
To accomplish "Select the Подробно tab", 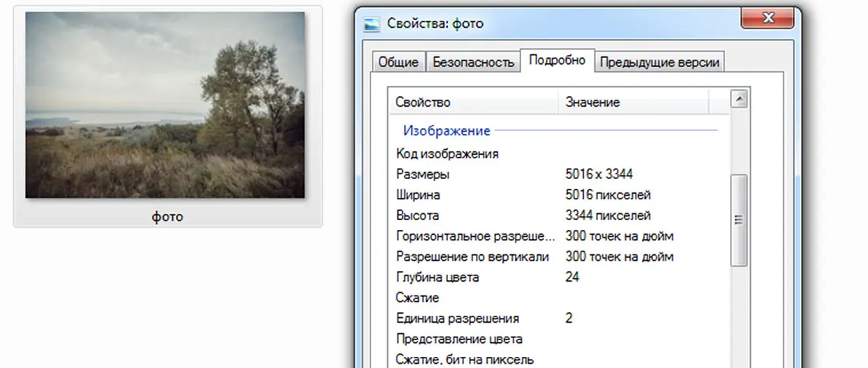I will (x=557, y=61).
